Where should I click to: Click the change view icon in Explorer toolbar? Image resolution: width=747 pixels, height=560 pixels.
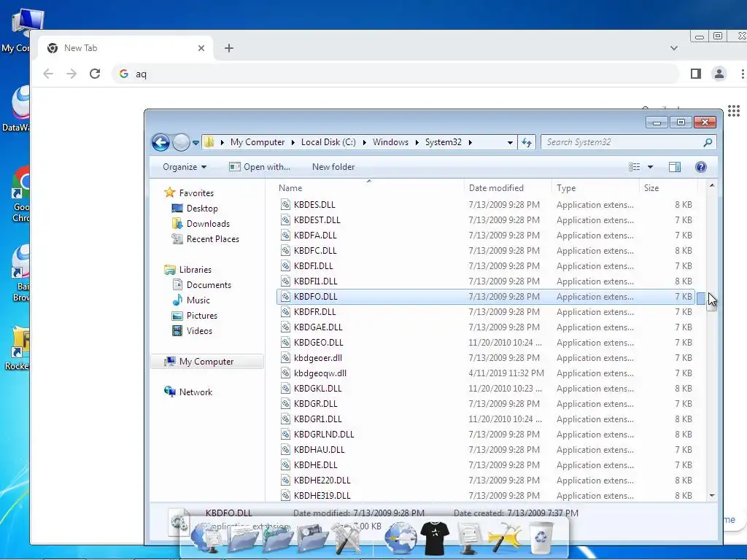coord(634,167)
